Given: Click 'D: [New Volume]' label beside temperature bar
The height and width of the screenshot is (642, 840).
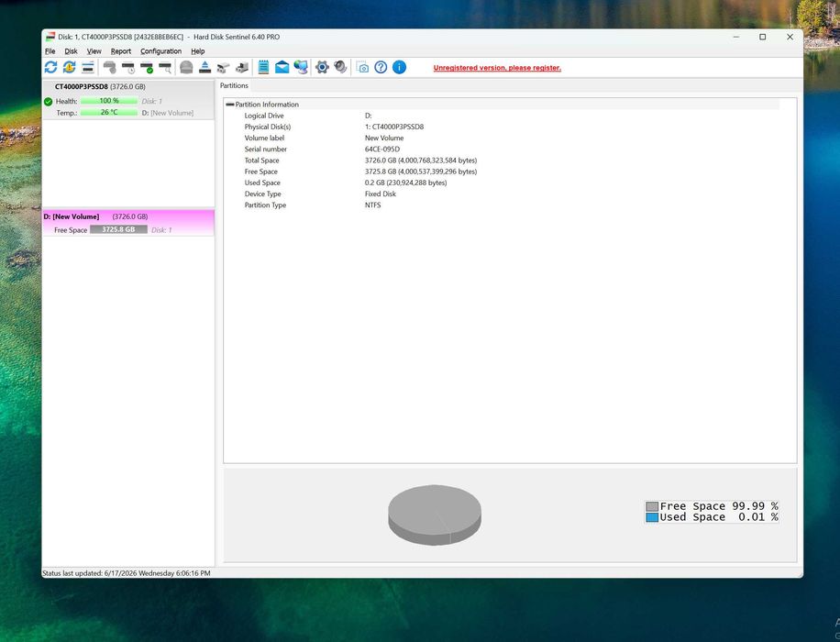Looking at the screenshot, I should tap(168, 113).
